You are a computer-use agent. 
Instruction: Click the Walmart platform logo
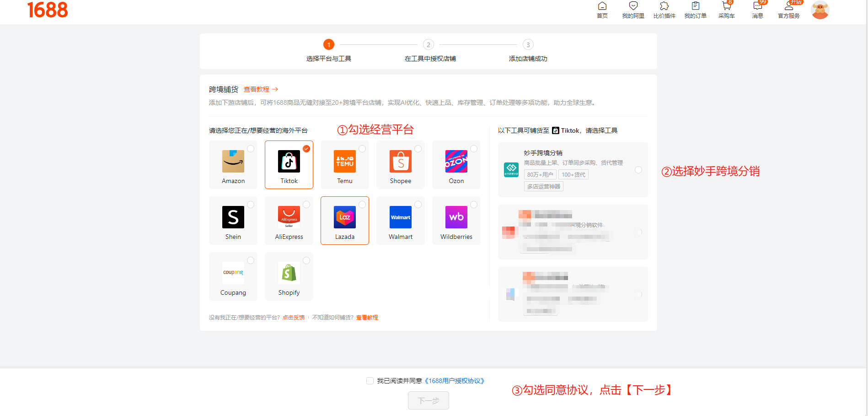pyautogui.click(x=401, y=217)
